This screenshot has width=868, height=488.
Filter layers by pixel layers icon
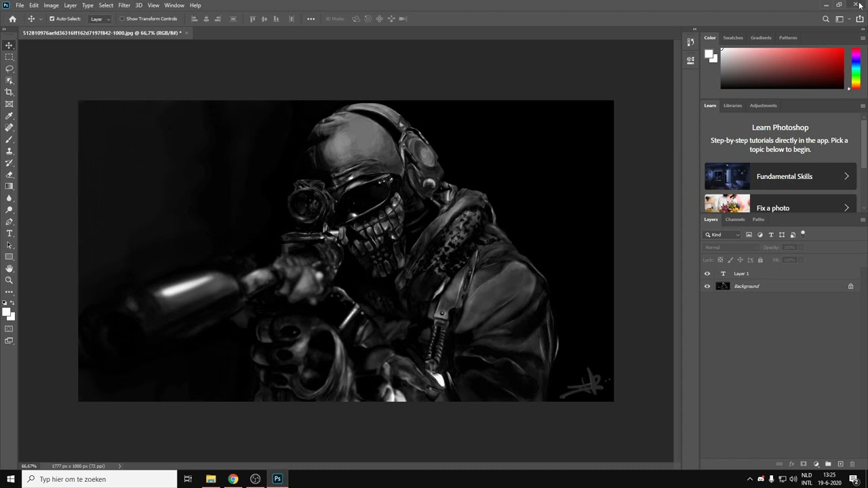point(749,235)
